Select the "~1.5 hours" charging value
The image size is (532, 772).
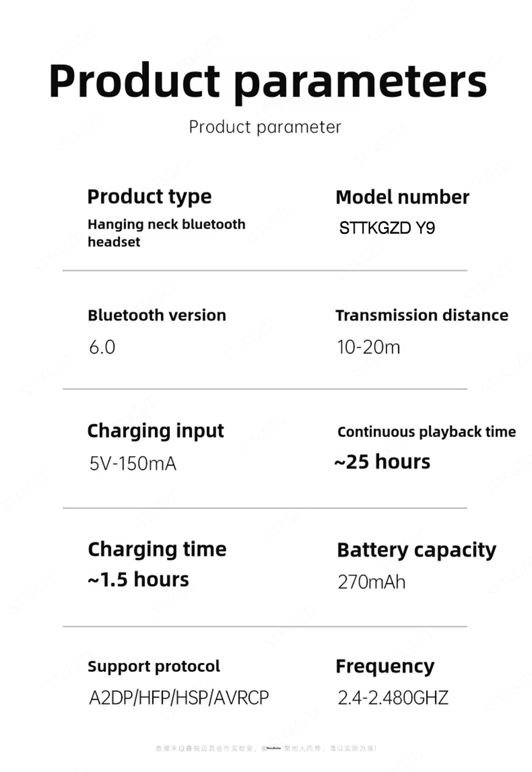(139, 580)
